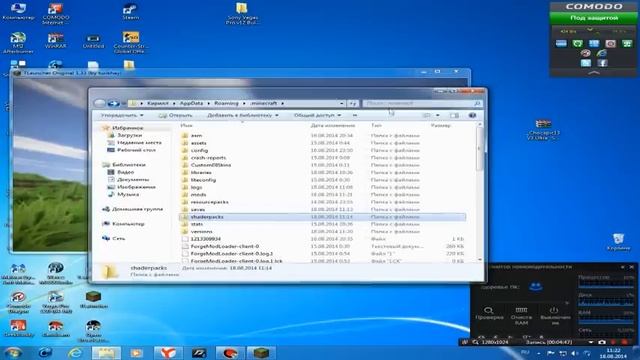Show more toolbar commands via » chevron
The height and width of the screenshot is (360, 640).
click(355, 116)
